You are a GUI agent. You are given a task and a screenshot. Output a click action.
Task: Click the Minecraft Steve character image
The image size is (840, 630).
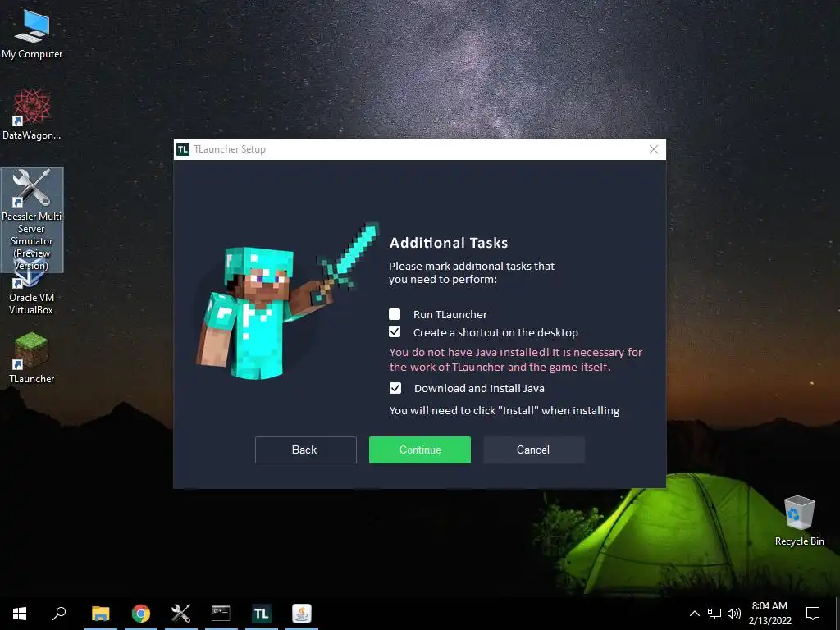[x=285, y=302]
